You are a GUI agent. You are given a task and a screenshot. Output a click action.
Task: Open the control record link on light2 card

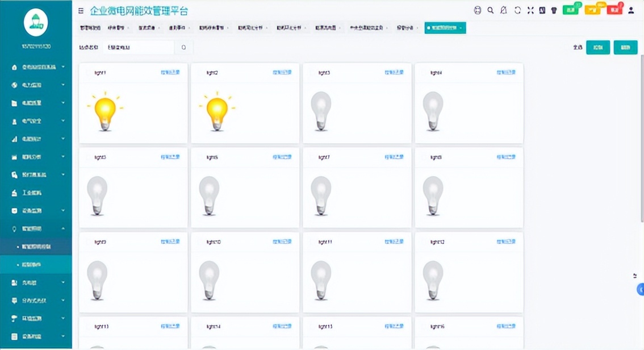281,72
